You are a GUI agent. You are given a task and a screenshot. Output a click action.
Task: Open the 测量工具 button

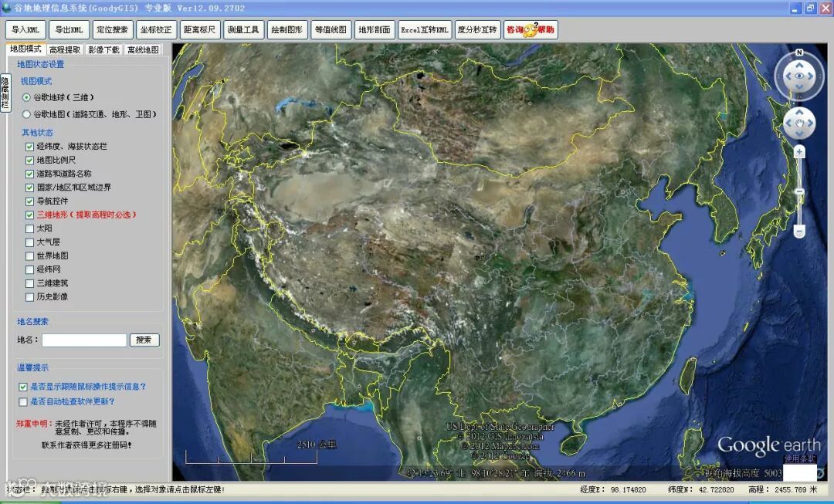(243, 30)
